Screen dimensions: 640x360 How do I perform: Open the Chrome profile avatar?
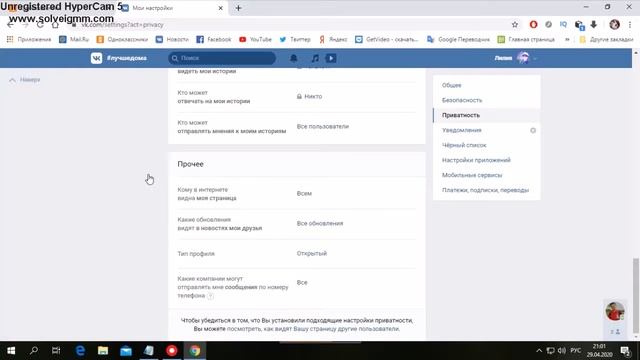(614, 24)
